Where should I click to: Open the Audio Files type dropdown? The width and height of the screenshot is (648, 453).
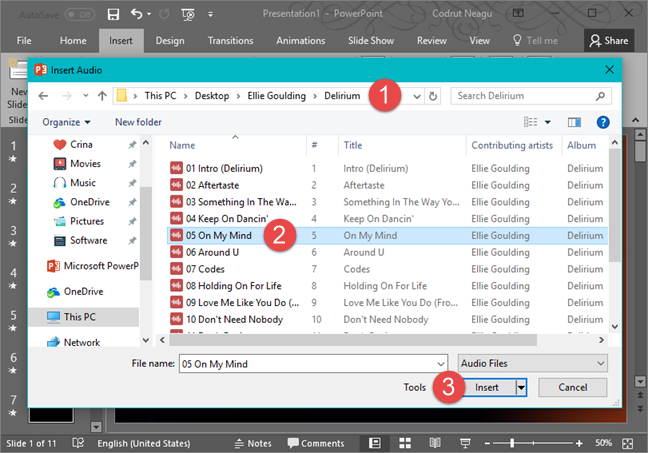tap(533, 363)
